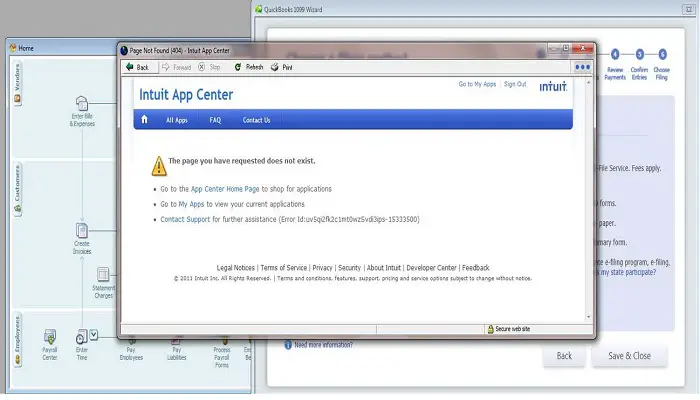Open the three-dots menu in the toolbar
The width and height of the screenshot is (700, 400).
(582, 67)
